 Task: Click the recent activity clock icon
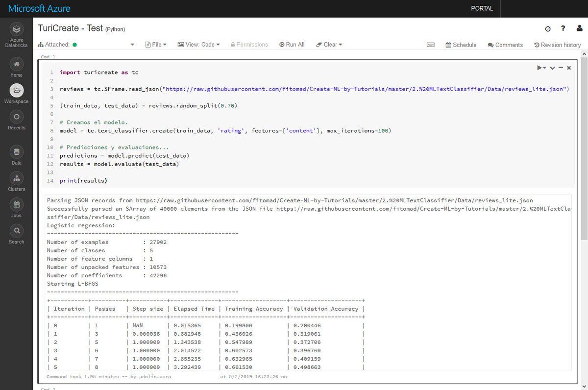click(x=548, y=29)
